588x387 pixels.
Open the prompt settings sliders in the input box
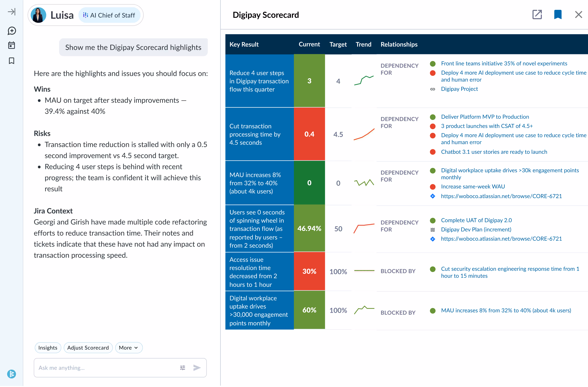click(182, 368)
